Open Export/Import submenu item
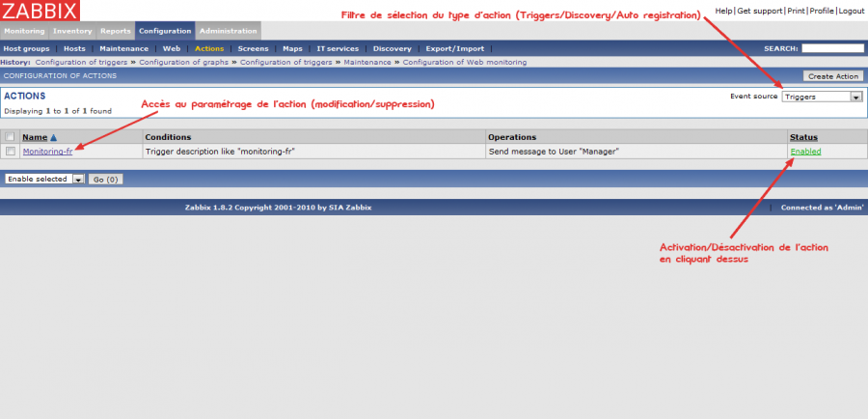The width and height of the screenshot is (868, 419). click(x=455, y=49)
